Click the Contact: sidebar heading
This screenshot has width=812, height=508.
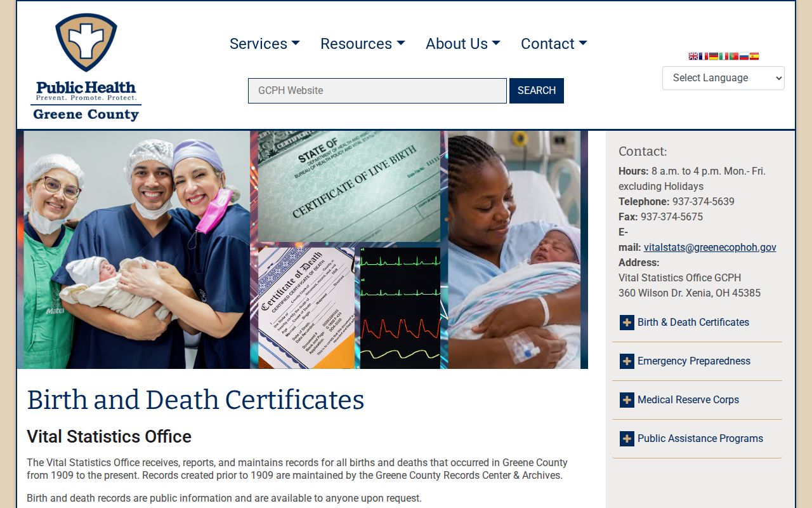coord(643,151)
